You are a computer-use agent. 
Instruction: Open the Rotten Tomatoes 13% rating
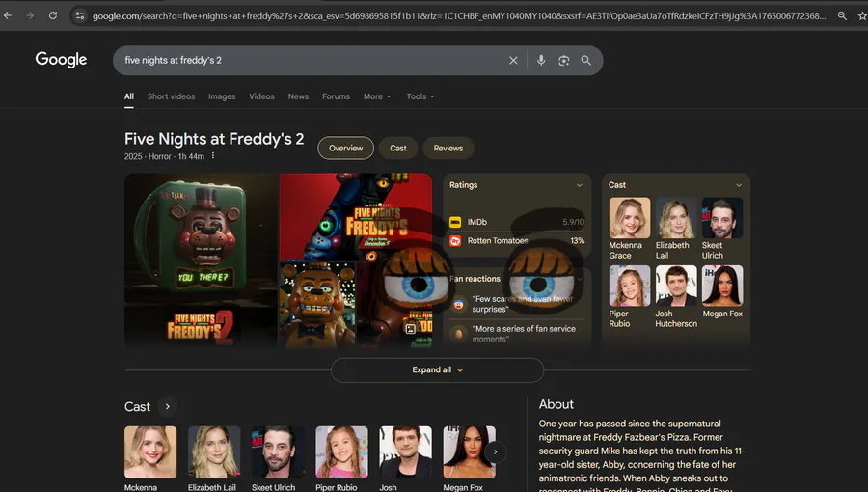tap(517, 241)
